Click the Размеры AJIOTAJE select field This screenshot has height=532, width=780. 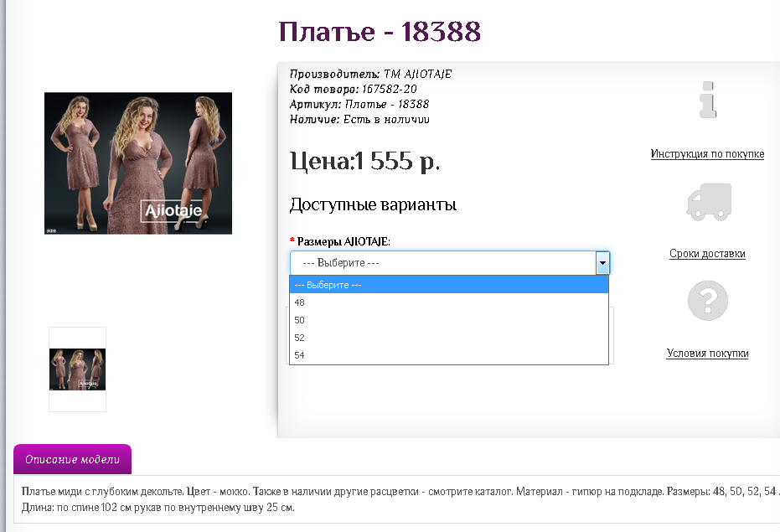[x=450, y=263]
